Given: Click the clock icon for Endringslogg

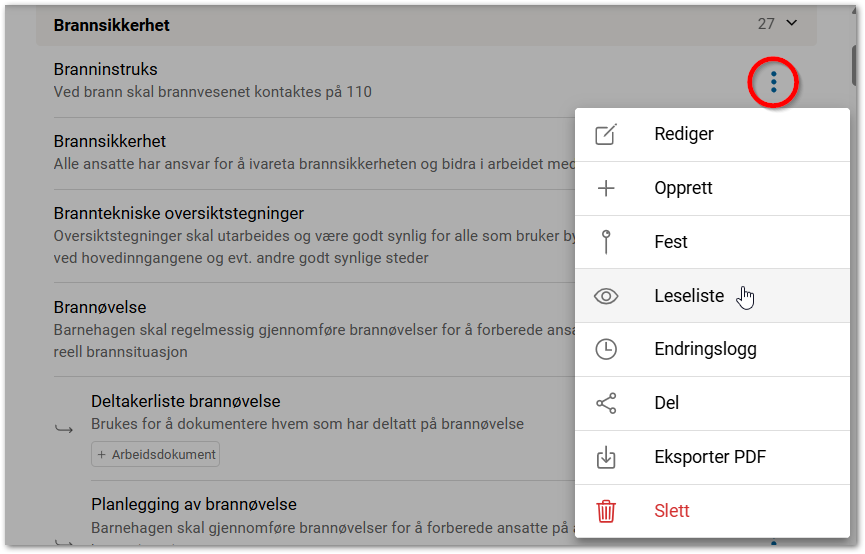Looking at the screenshot, I should [x=606, y=350].
